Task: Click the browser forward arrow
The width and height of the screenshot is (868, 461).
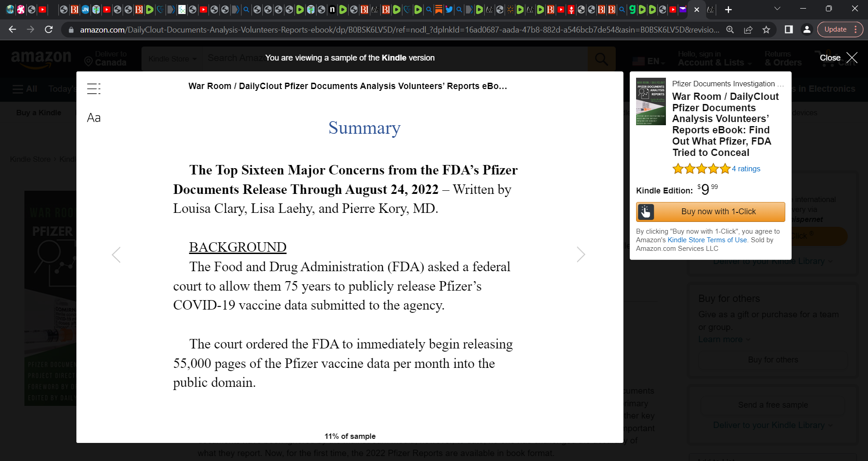Action: 30,30
